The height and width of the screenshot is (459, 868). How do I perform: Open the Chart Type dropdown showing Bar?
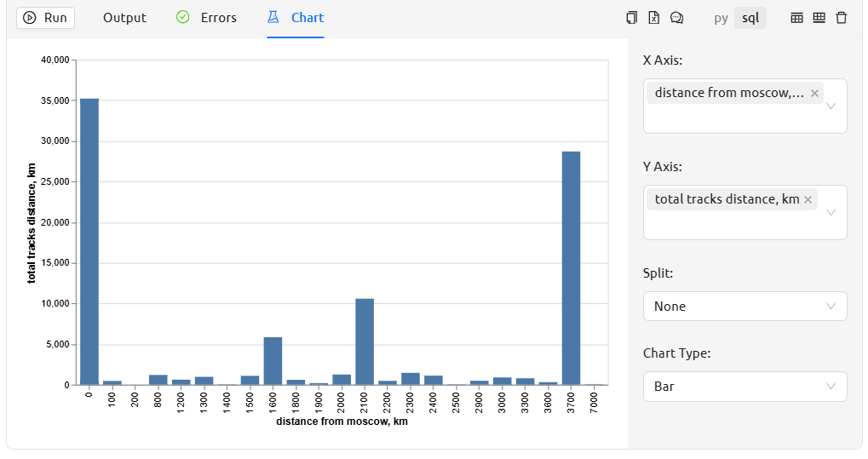[x=744, y=387]
